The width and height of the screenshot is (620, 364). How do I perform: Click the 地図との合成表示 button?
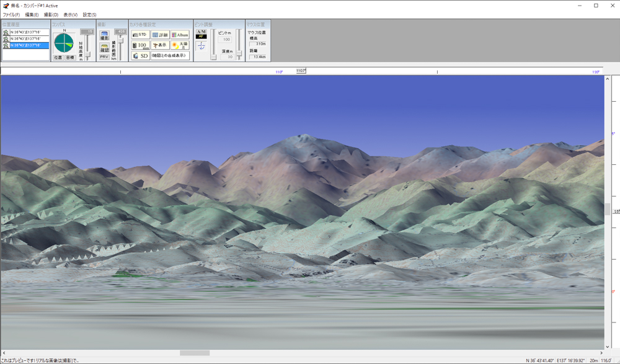point(170,56)
